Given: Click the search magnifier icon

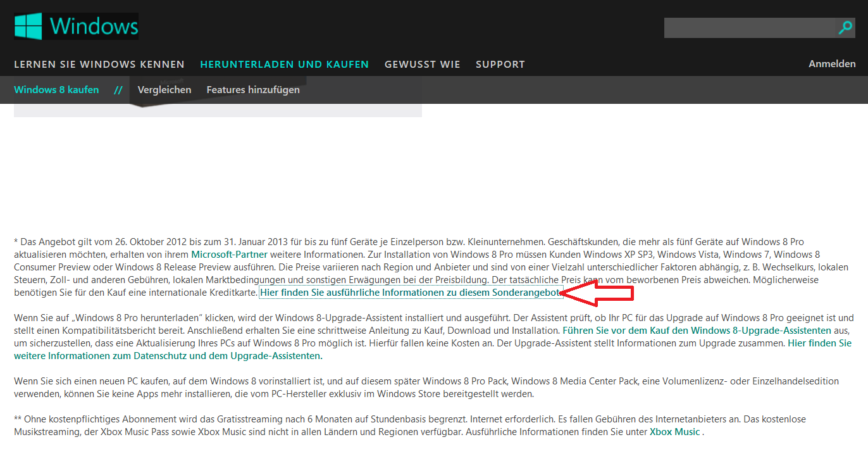Looking at the screenshot, I should [845, 27].
